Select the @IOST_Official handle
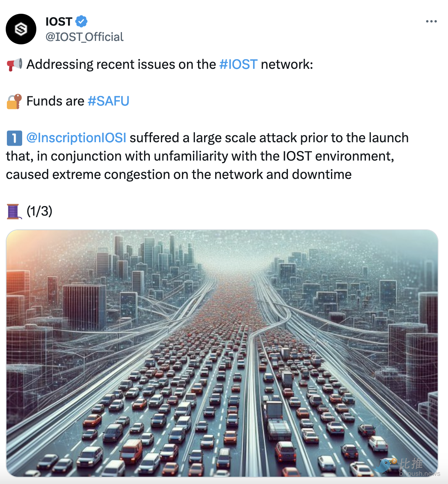The width and height of the screenshot is (448, 484). [x=84, y=37]
